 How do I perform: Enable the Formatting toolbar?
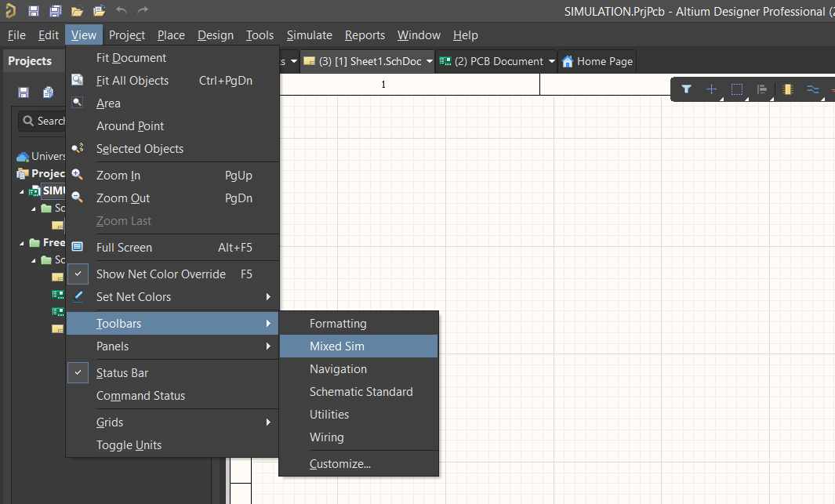(358, 323)
